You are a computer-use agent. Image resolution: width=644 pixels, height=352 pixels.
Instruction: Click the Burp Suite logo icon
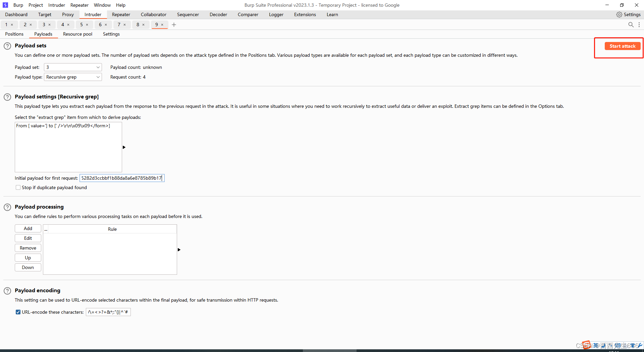[5, 5]
